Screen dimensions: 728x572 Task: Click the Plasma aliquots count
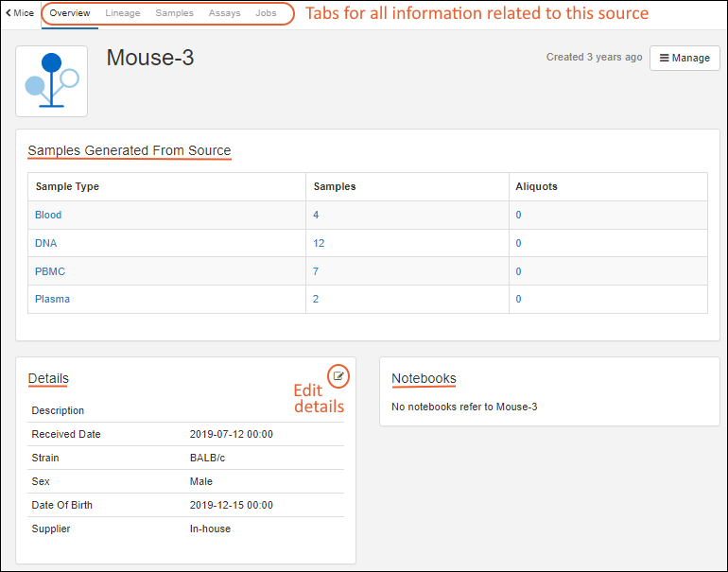[x=518, y=299]
